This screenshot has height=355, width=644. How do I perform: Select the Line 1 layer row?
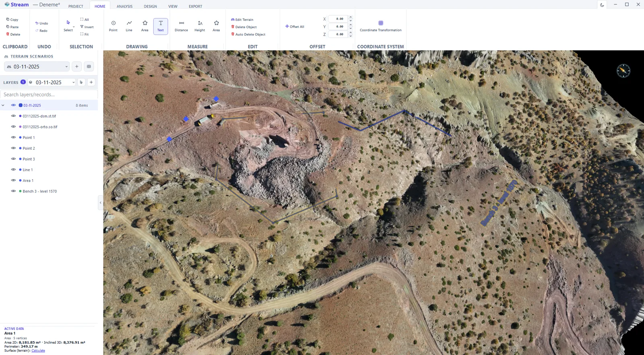click(49, 170)
